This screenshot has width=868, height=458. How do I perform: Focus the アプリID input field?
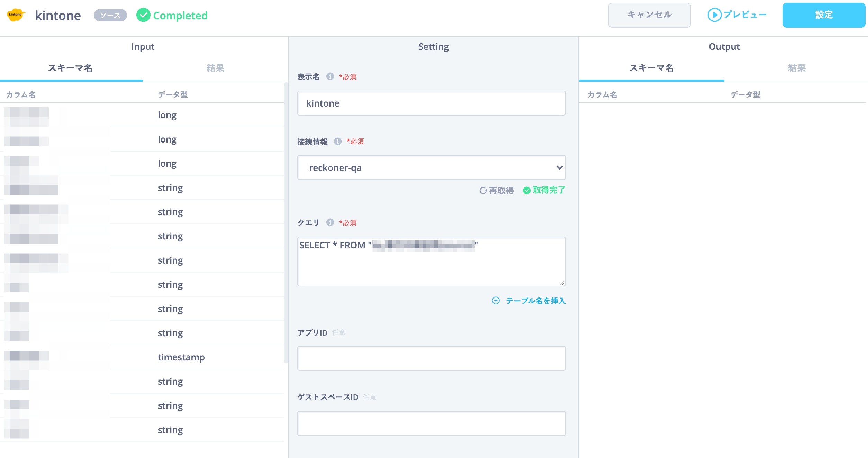click(x=432, y=358)
